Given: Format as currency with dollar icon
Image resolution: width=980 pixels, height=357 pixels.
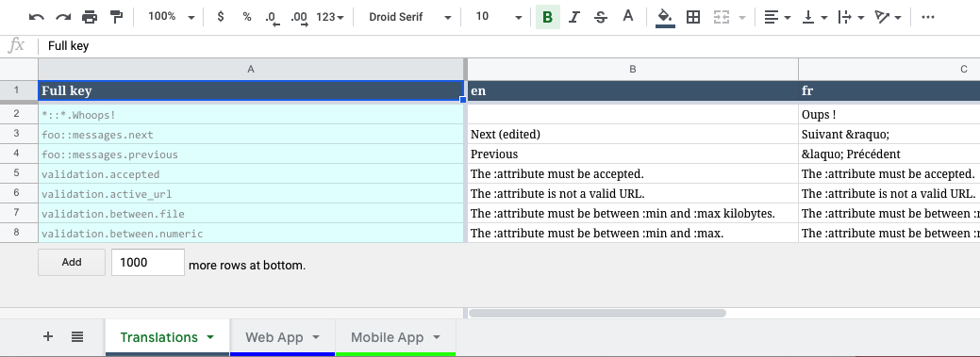Looking at the screenshot, I should [x=220, y=17].
